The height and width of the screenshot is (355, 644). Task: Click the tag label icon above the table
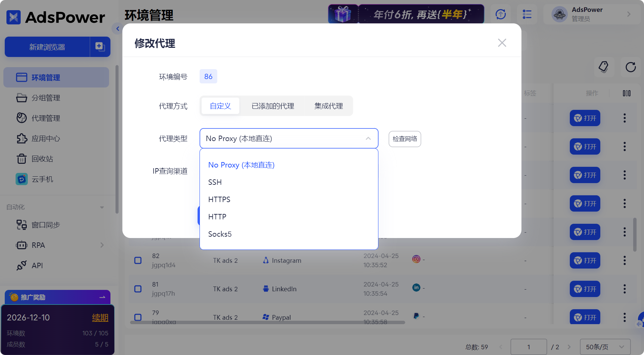604,67
